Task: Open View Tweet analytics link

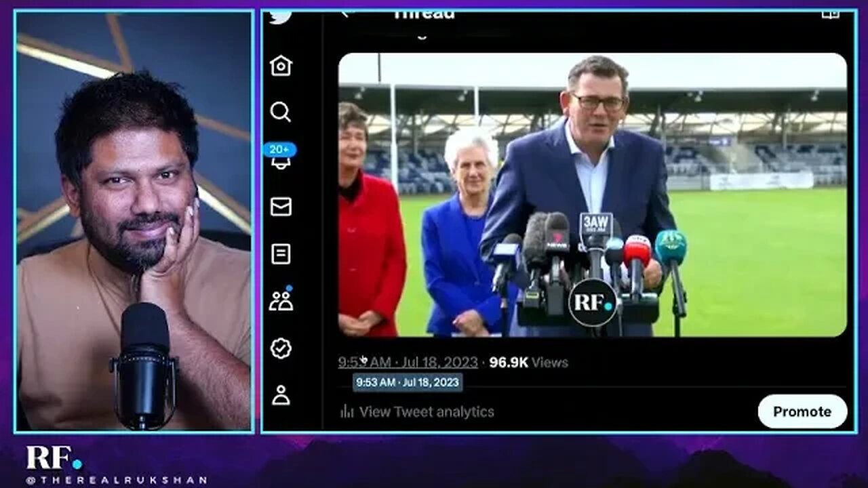Action: [x=427, y=411]
